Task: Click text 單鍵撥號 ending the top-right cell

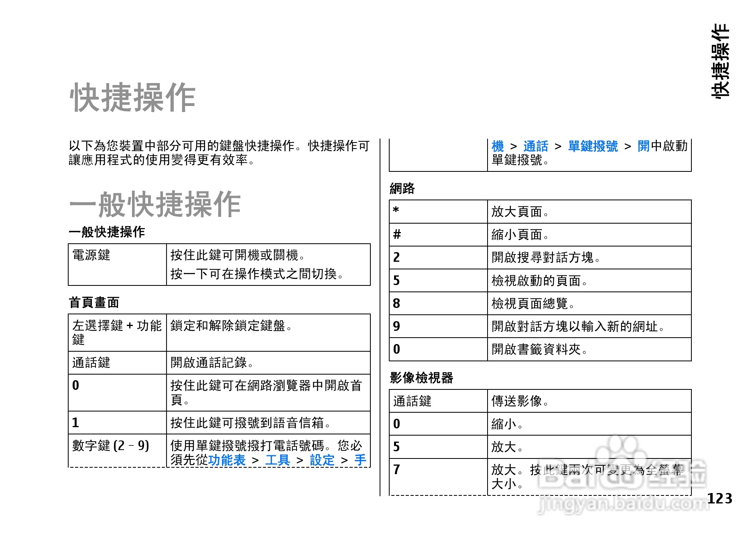Action: click(517, 160)
